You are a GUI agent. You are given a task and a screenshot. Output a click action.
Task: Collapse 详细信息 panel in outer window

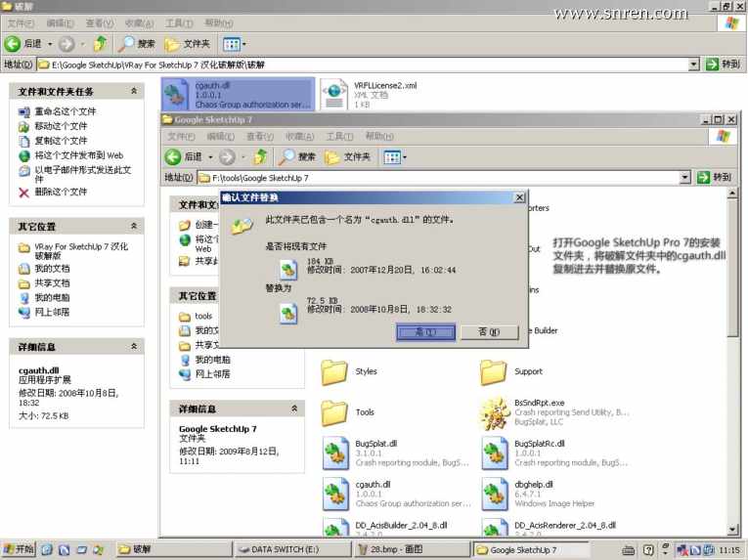tap(134, 346)
